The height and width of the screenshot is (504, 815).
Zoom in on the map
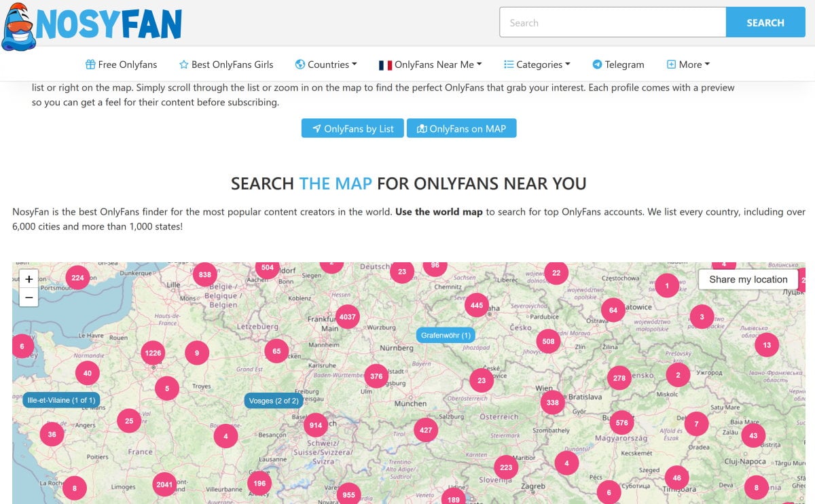tap(29, 279)
